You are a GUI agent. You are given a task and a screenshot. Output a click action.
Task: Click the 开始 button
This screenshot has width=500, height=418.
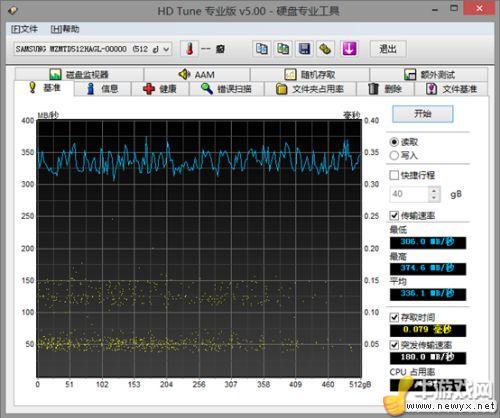click(x=423, y=114)
